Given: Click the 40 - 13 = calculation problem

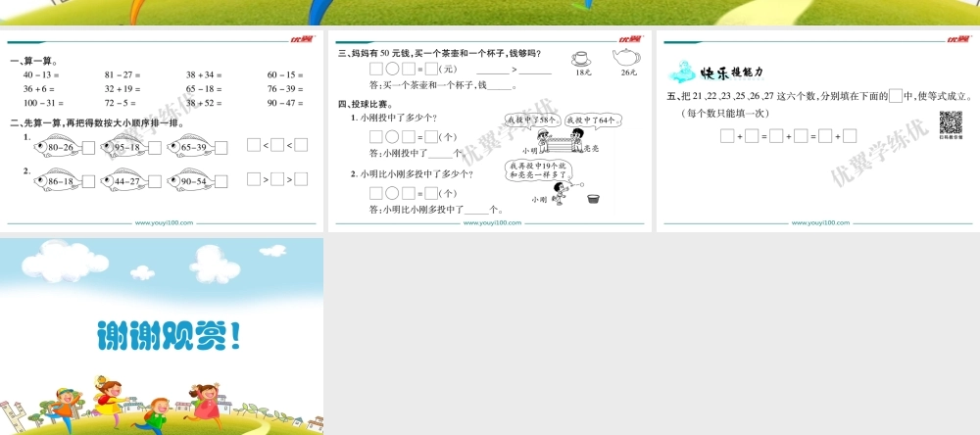Looking at the screenshot, I should [41, 74].
